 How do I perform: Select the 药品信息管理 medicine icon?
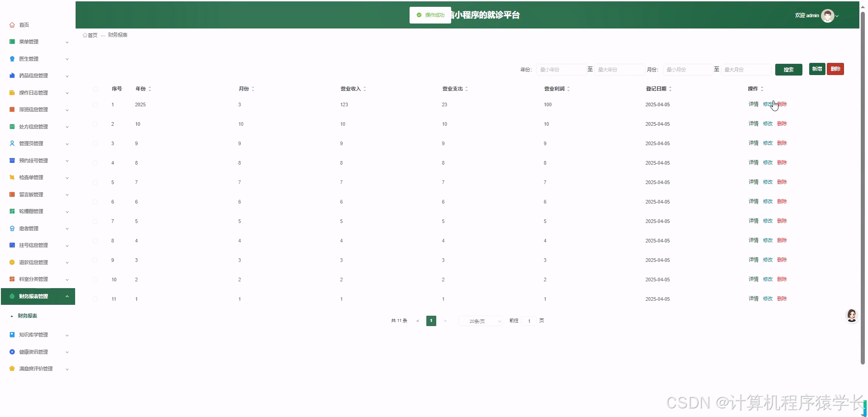click(x=12, y=76)
